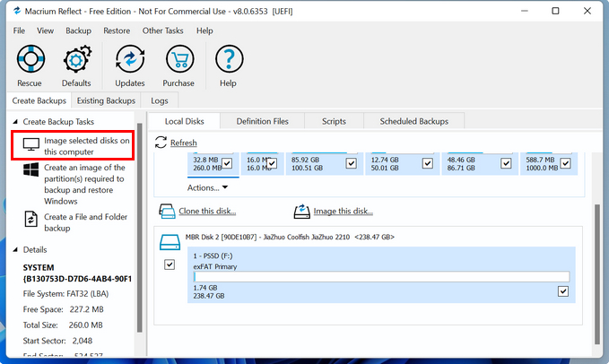Minimize the Macrium Reflect window
Screen dimensions: 609x364
point(525,11)
